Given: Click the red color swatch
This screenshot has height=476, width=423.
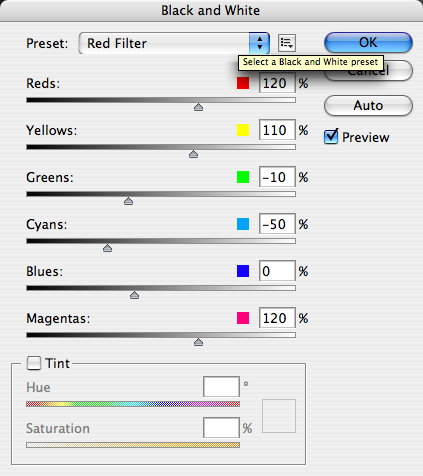Looking at the screenshot, I should pyautogui.click(x=243, y=83).
